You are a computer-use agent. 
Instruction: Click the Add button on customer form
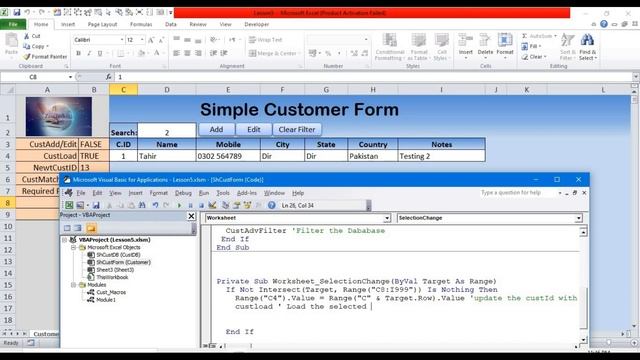(x=216, y=129)
